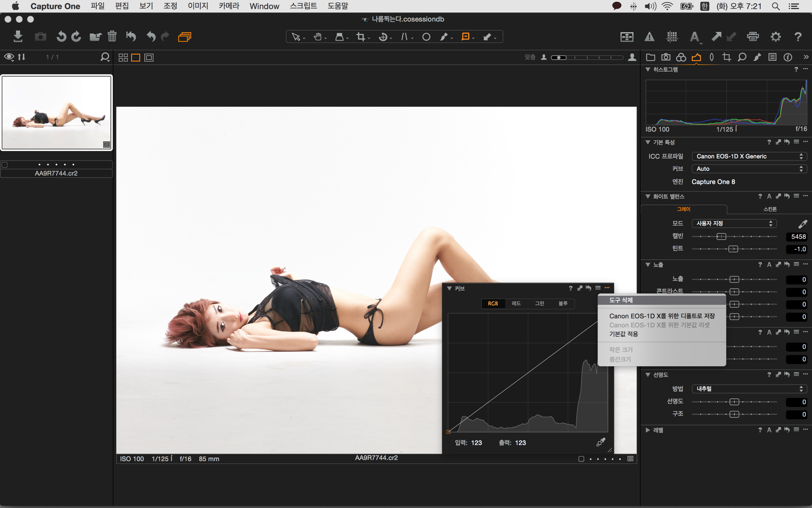The image size is (812, 508).
Task: Open the sharpening 방법 dropdown
Action: pyautogui.click(x=749, y=389)
